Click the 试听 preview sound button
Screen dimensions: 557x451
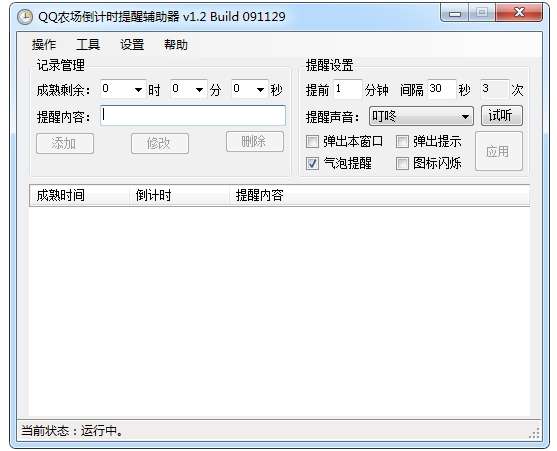click(x=502, y=115)
